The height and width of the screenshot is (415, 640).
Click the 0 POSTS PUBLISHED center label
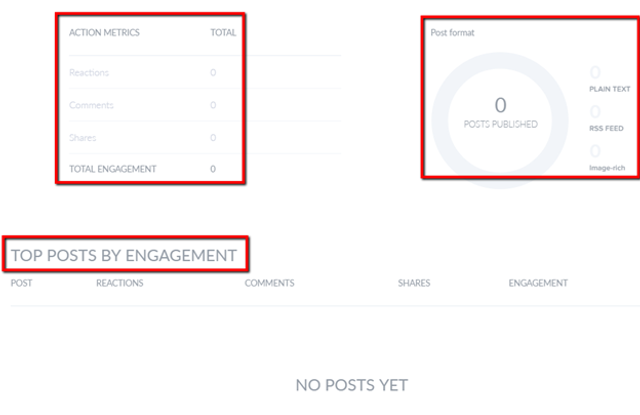tap(500, 113)
